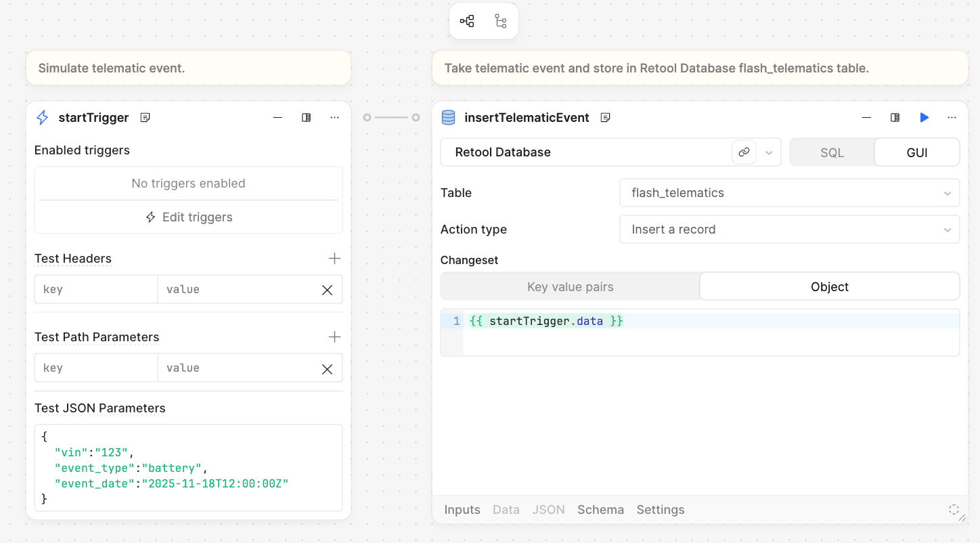The image size is (980, 543).
Task: Open the Settings tab
Action: click(x=660, y=510)
